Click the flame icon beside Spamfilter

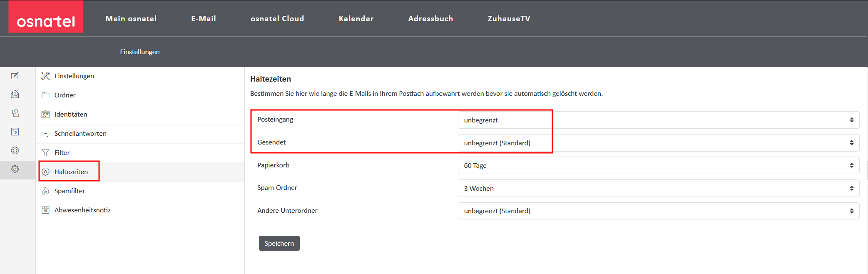pyautogui.click(x=45, y=191)
